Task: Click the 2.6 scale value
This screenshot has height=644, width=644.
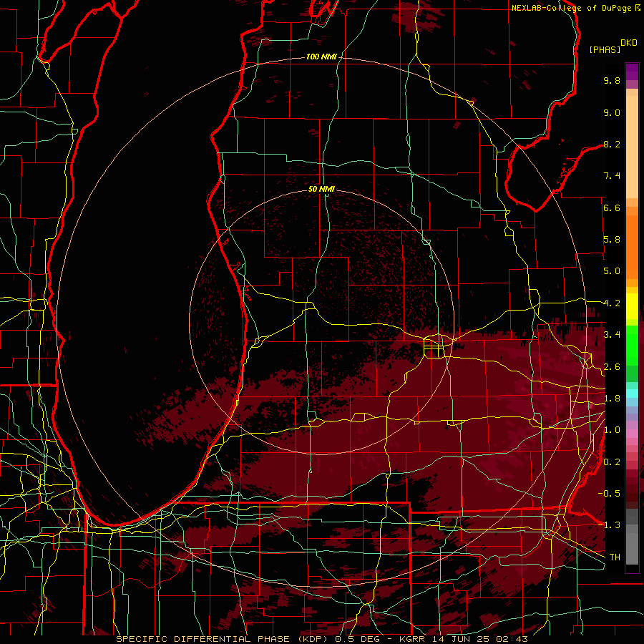Action: pyautogui.click(x=612, y=367)
